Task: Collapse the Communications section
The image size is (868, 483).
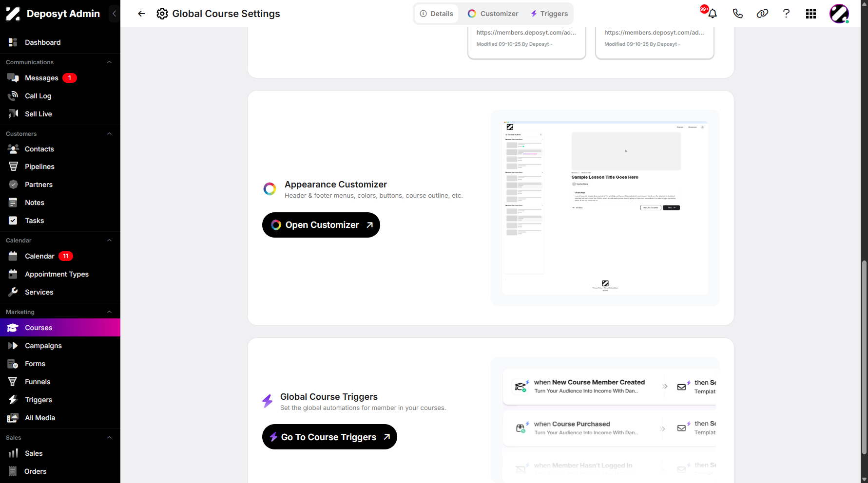Action: point(109,62)
